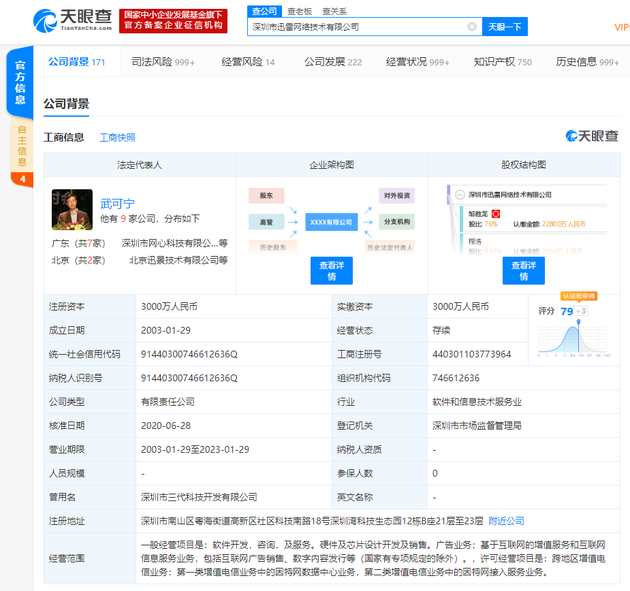The width and height of the screenshot is (630, 591).
Task: Open the 公司发展 222 tab
Action: click(333, 62)
